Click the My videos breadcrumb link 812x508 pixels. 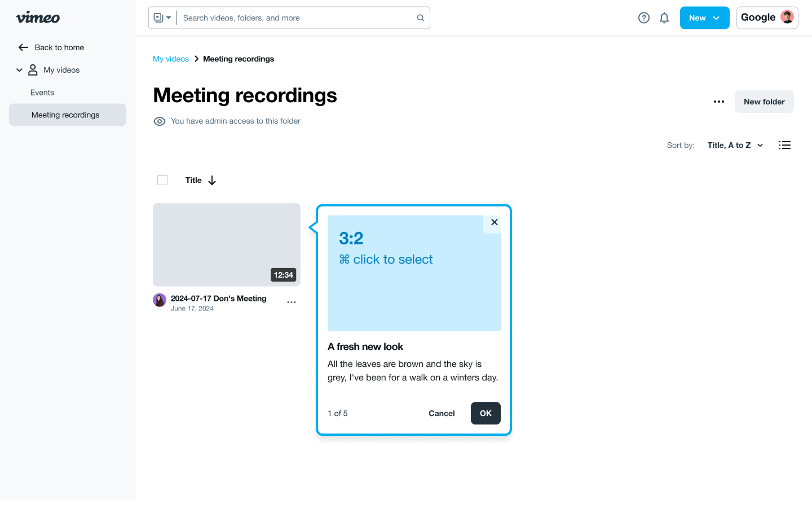(x=171, y=59)
